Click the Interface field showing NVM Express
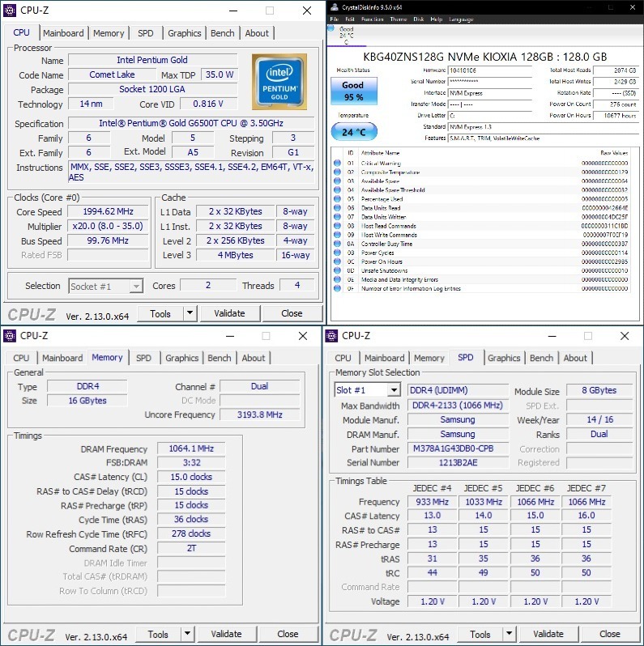Image resolution: width=644 pixels, height=646 pixels. [489, 93]
